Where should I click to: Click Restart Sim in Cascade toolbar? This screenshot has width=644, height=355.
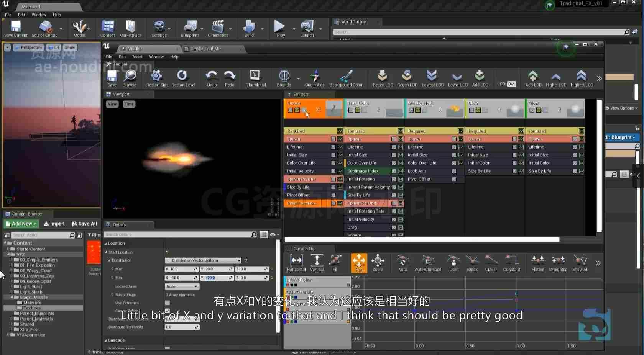[x=156, y=78]
